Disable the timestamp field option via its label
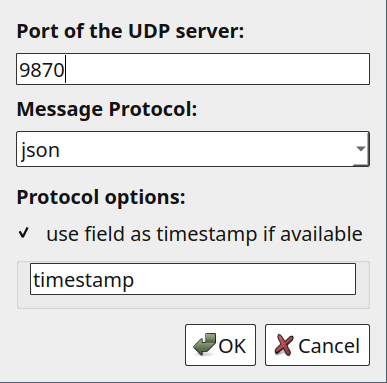This screenshot has width=387, height=383. coord(204,234)
